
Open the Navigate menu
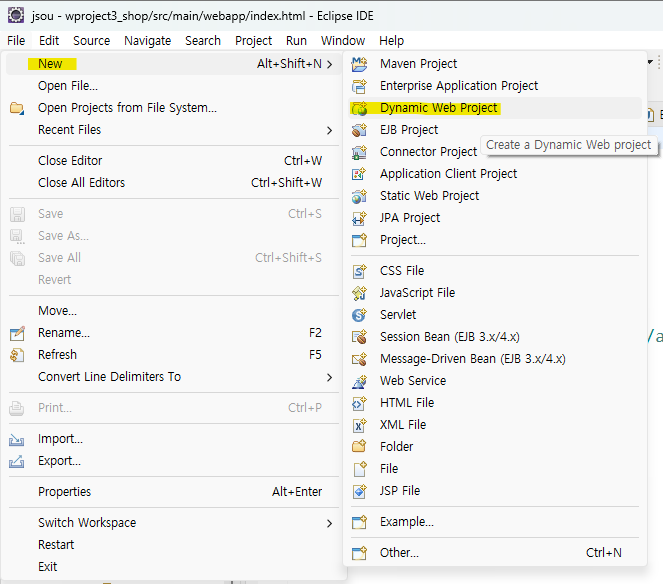coord(148,41)
